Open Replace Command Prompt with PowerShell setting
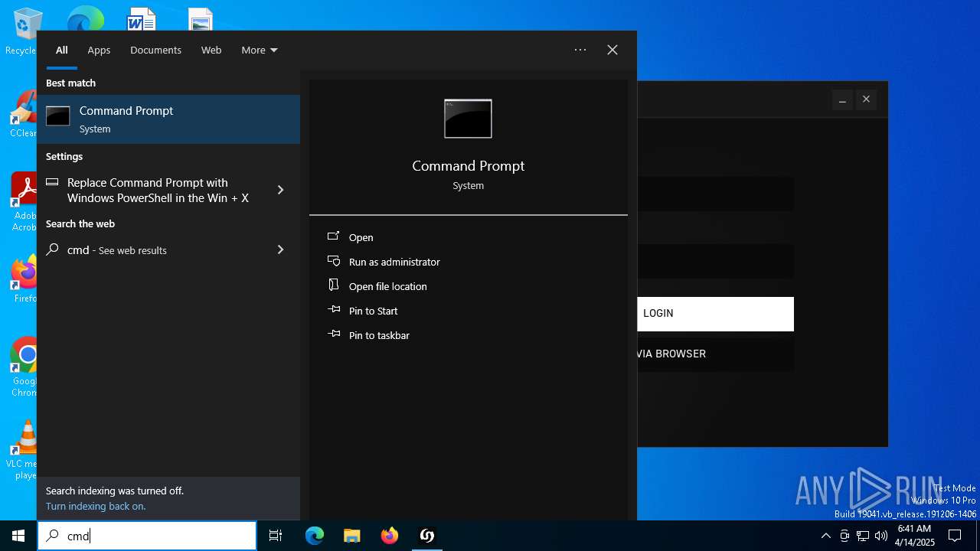Viewport: 980px width, 551px height. point(158,190)
